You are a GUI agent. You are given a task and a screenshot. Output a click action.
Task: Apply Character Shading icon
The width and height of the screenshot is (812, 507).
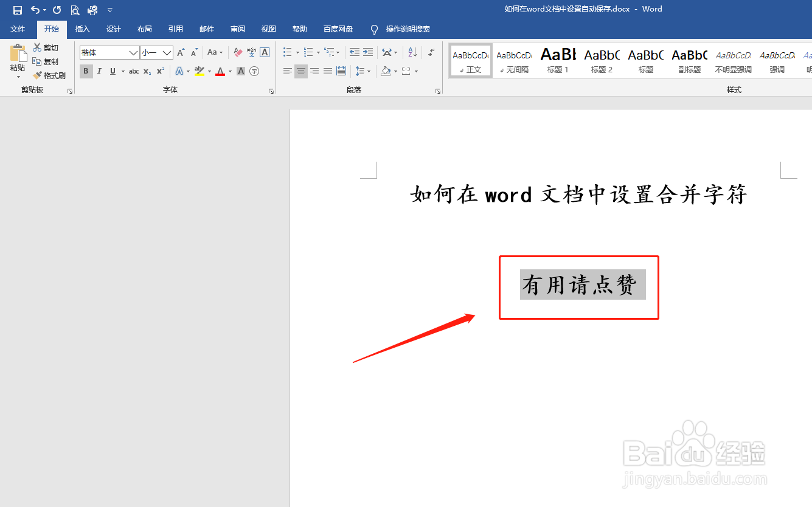point(241,71)
